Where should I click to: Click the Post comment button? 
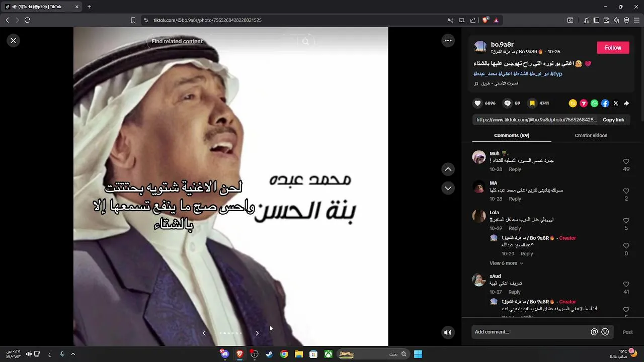point(627,332)
